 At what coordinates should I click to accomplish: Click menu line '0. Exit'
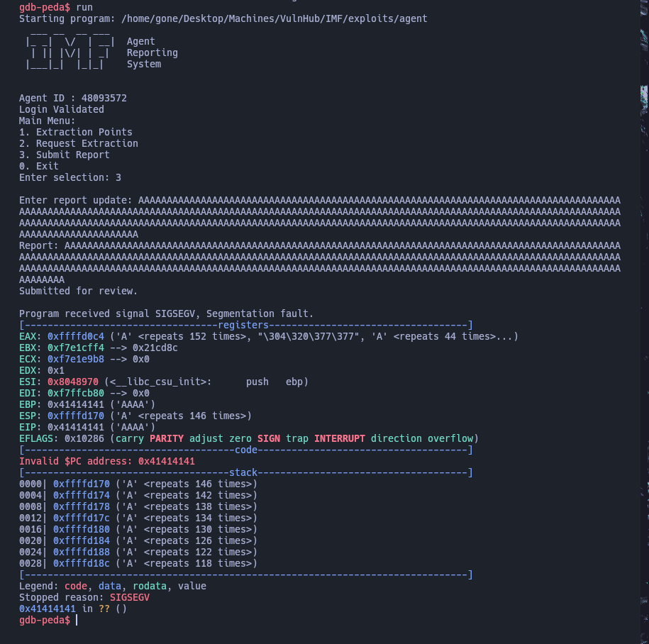39,166
